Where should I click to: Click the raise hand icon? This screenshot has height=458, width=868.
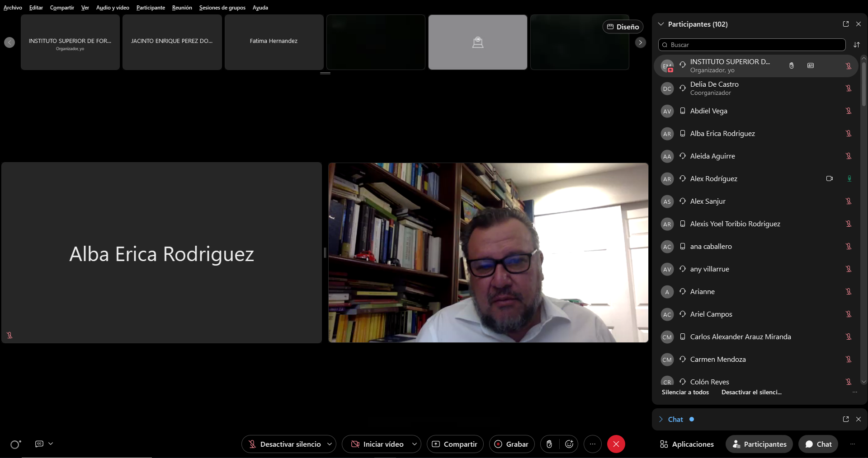click(549, 444)
